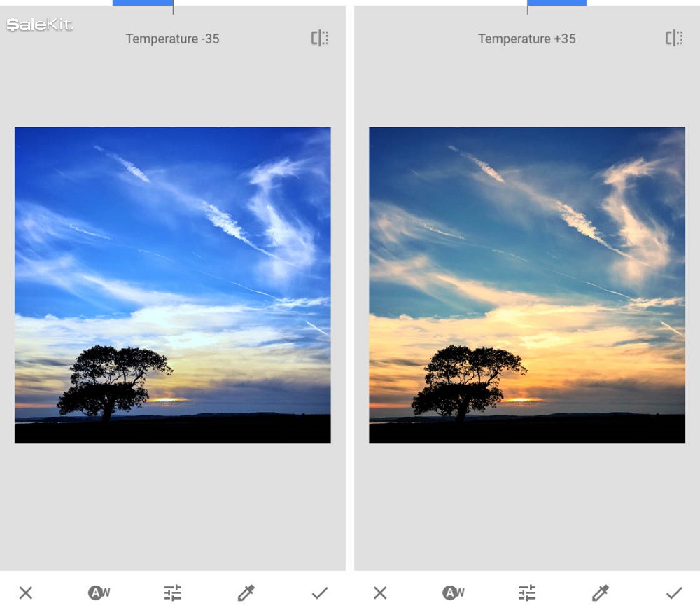Open the tune sliders on the Temperature +35 screen
This screenshot has width=700, height=615.
pos(527,593)
